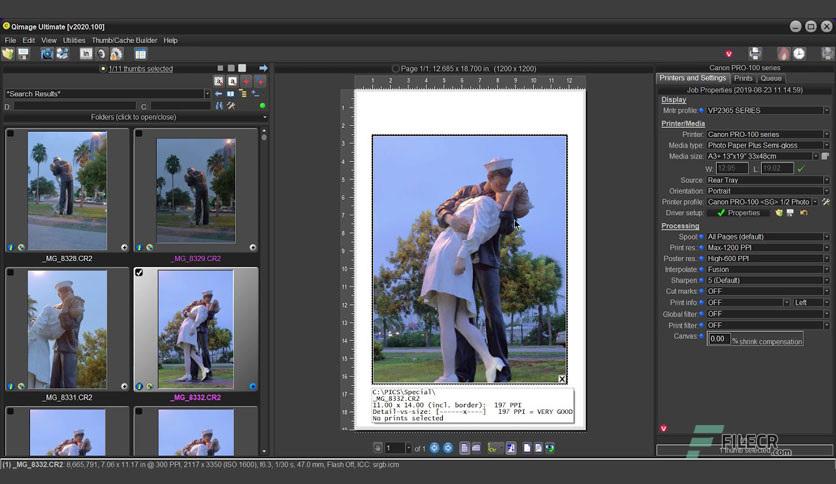Switch to the Queue tab

[771, 78]
